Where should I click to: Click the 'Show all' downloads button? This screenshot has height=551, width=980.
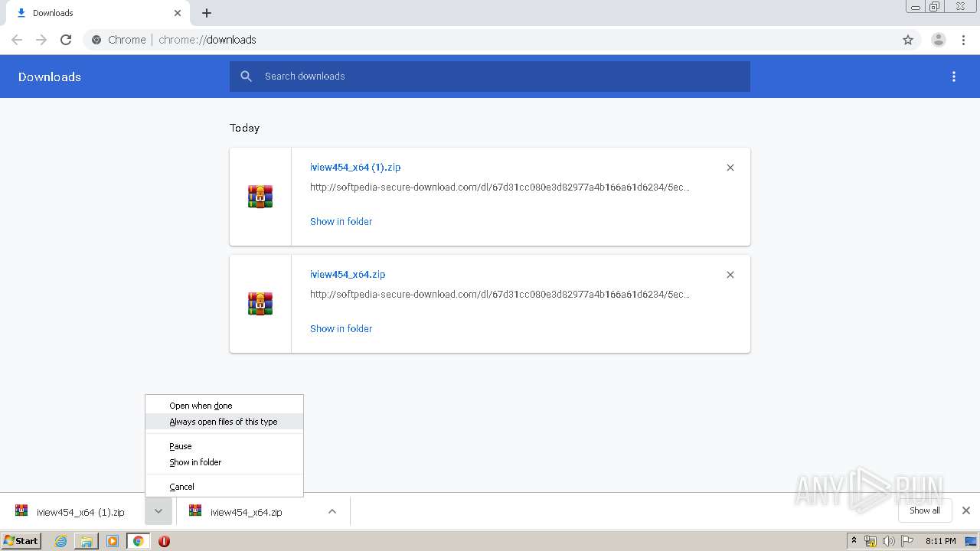(x=924, y=510)
